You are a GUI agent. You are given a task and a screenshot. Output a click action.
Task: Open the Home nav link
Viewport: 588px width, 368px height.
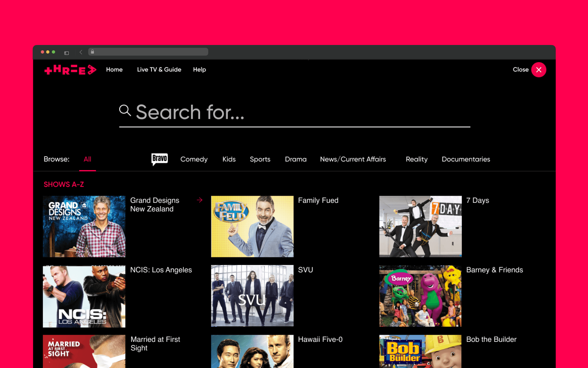click(114, 70)
